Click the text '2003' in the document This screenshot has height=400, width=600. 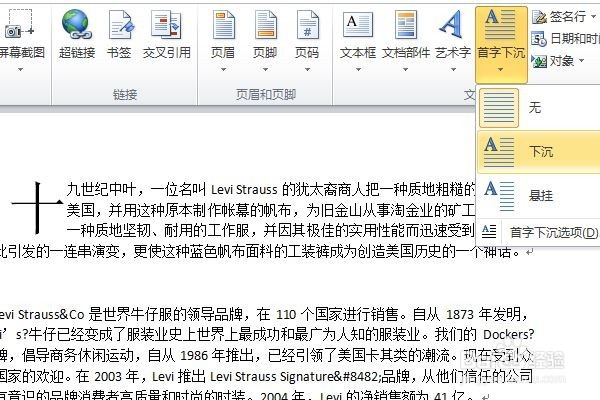pos(109,377)
